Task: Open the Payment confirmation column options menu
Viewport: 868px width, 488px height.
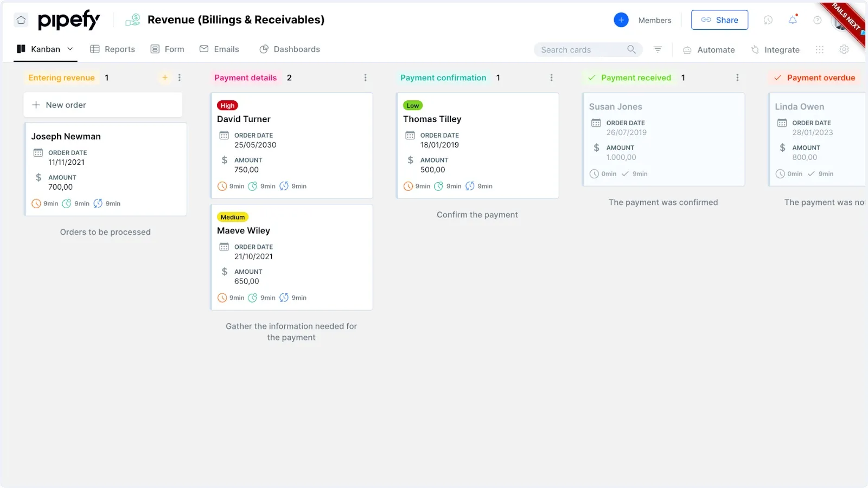Action: [x=551, y=78]
